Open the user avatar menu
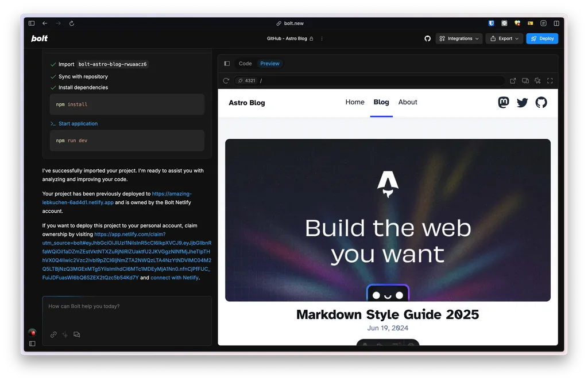588x382 pixels. pyautogui.click(x=32, y=332)
